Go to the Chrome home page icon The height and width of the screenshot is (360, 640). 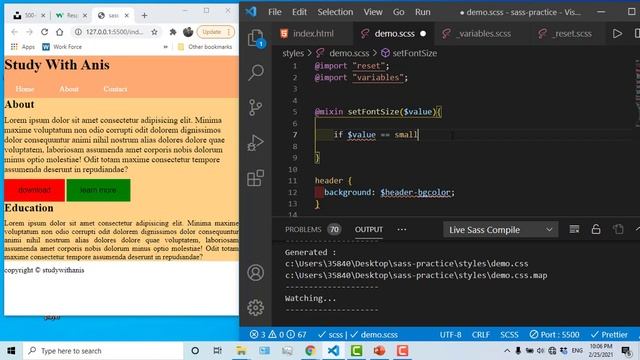pyautogui.click(x=60, y=32)
